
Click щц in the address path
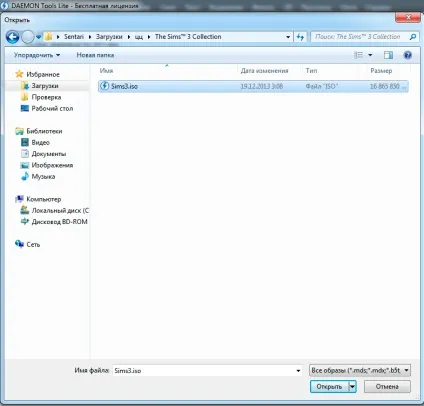139,37
